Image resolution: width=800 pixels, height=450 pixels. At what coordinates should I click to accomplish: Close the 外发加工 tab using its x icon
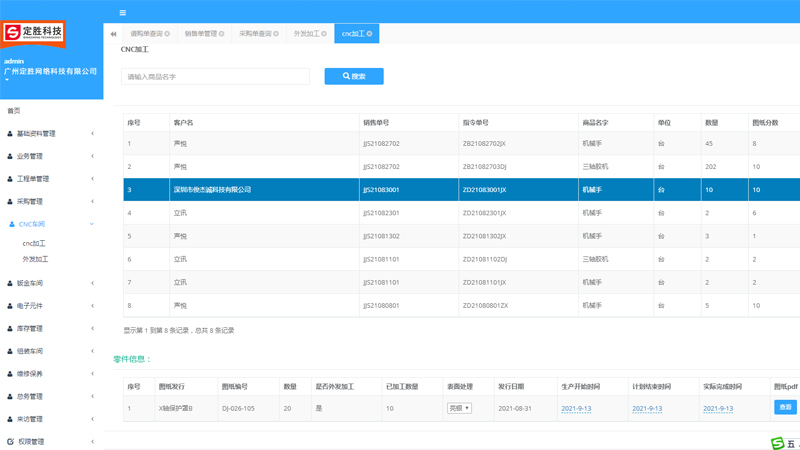[324, 34]
